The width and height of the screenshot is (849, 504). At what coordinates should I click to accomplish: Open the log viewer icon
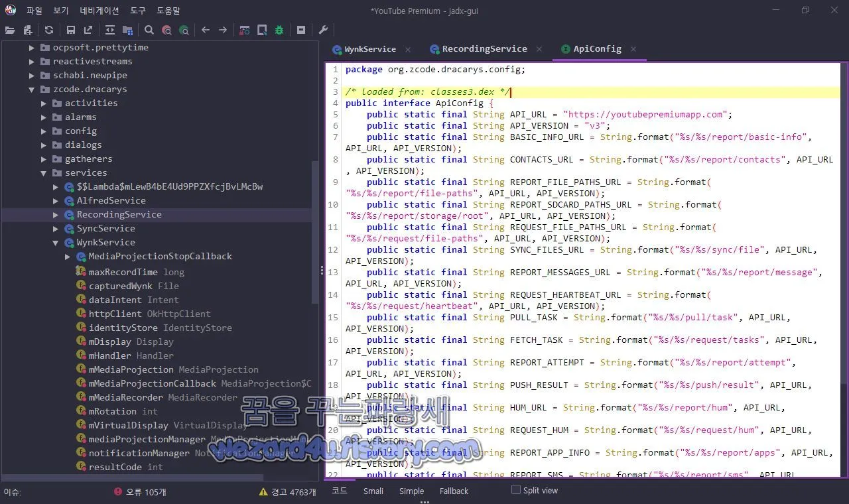coord(301,30)
